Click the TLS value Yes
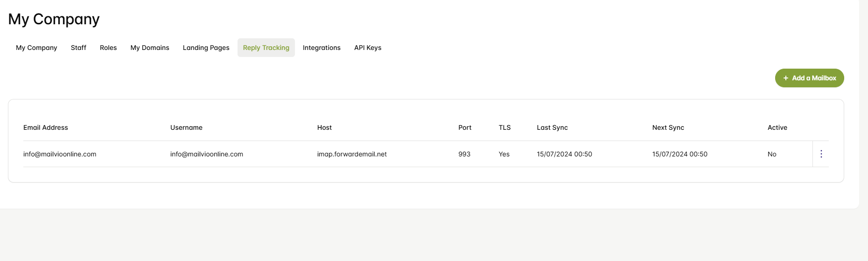This screenshot has height=261, width=868. tap(504, 154)
